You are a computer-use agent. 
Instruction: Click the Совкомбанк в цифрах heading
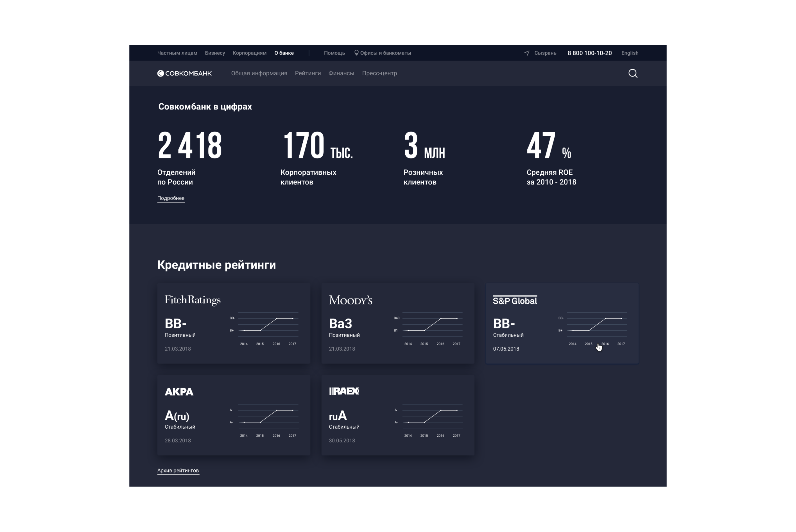pyautogui.click(x=205, y=106)
